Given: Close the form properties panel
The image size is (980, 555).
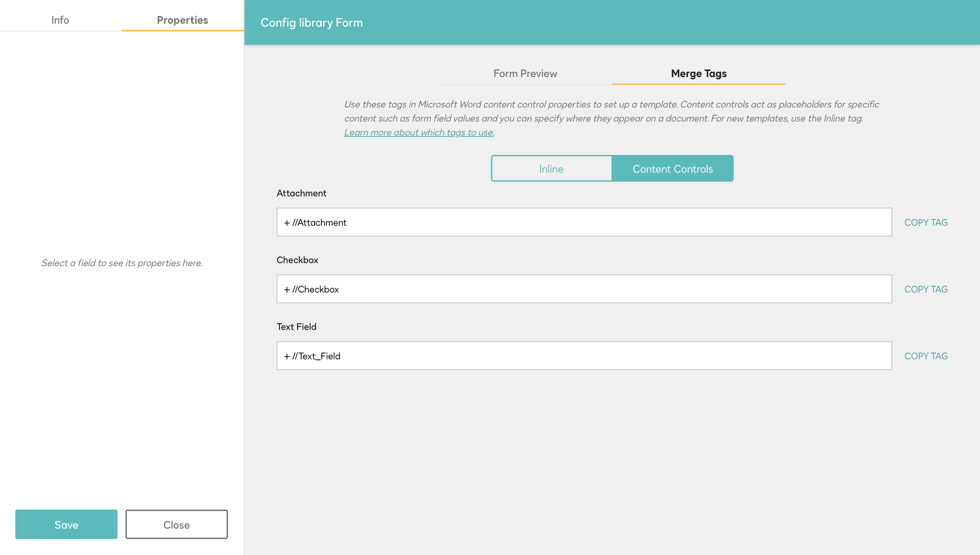Looking at the screenshot, I should (176, 524).
